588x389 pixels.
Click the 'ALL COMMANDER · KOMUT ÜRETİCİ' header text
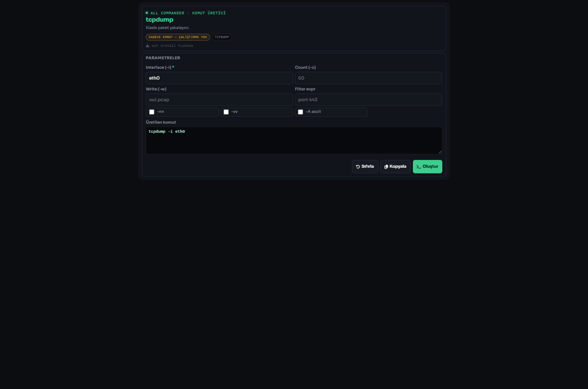(x=188, y=13)
